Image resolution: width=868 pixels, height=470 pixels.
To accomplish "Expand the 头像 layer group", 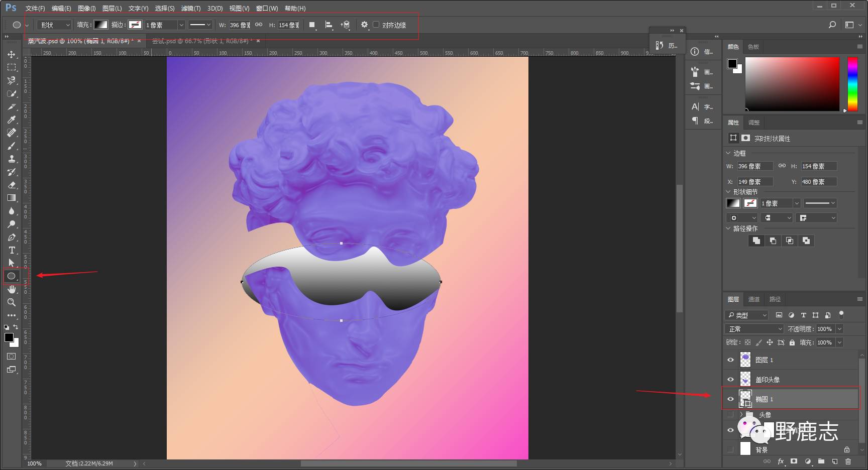I will (741, 415).
